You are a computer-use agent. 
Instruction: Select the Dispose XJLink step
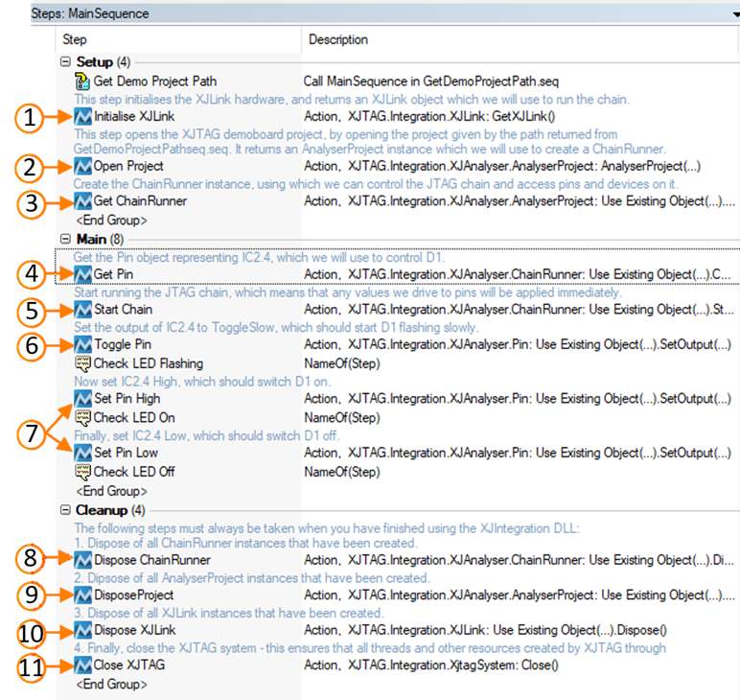(x=134, y=631)
